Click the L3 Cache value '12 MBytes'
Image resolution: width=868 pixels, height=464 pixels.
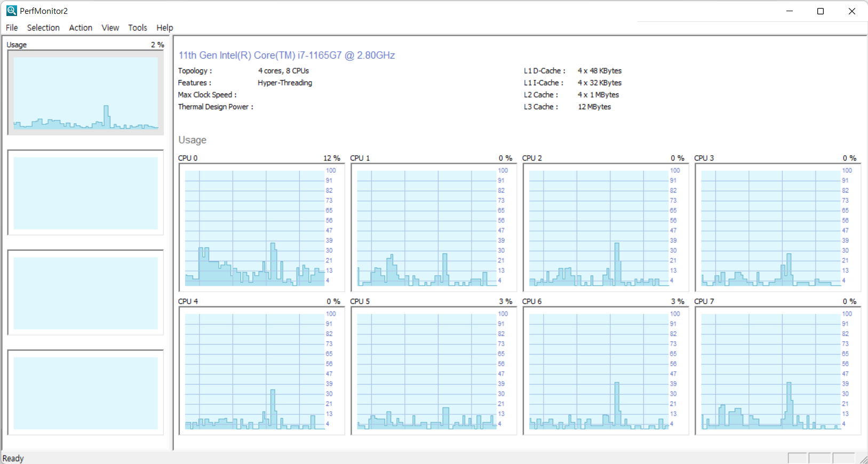coord(594,107)
